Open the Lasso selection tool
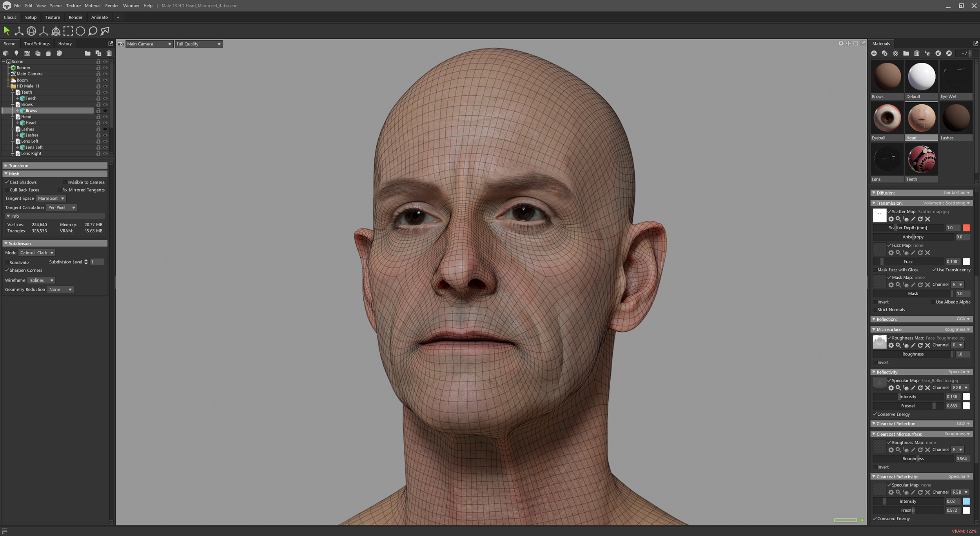 click(93, 31)
